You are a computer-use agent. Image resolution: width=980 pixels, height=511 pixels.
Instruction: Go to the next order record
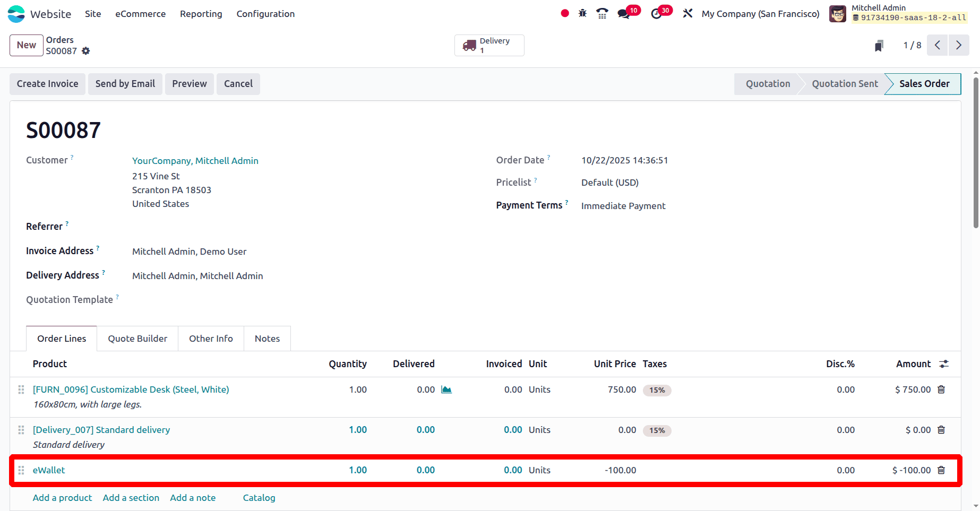click(x=959, y=45)
